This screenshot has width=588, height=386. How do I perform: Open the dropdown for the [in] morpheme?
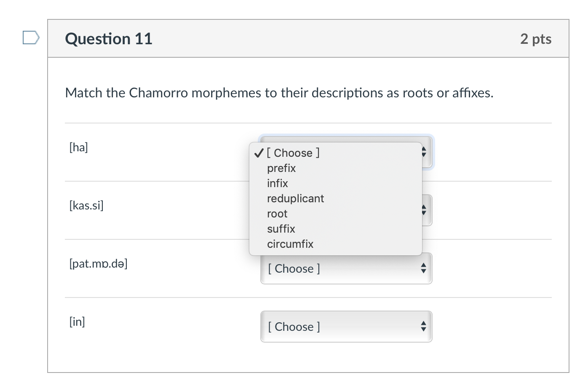(346, 327)
